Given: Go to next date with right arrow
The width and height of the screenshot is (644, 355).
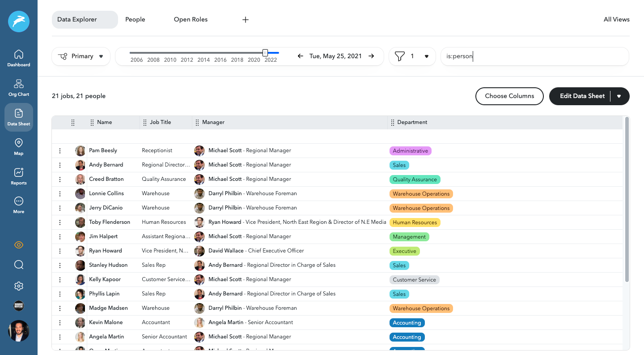Looking at the screenshot, I should coord(371,56).
